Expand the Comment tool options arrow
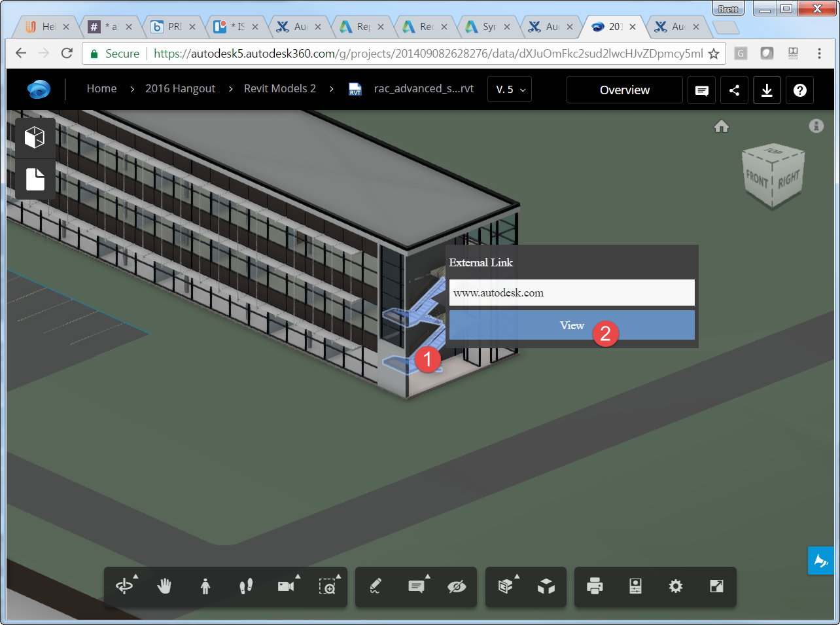The image size is (840, 625). [x=429, y=577]
